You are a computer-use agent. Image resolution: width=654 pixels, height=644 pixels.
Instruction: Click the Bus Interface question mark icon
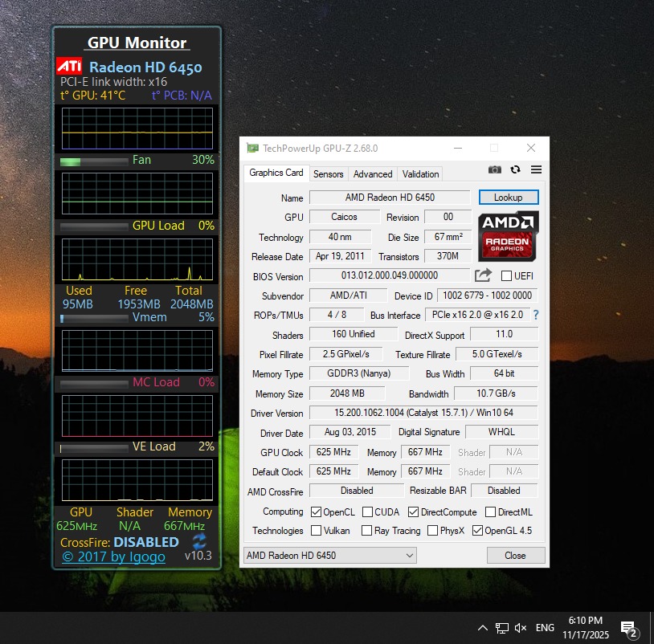click(536, 315)
